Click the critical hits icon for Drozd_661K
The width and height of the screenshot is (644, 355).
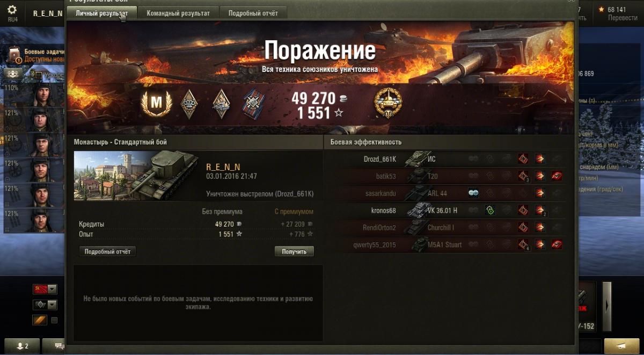(523, 158)
